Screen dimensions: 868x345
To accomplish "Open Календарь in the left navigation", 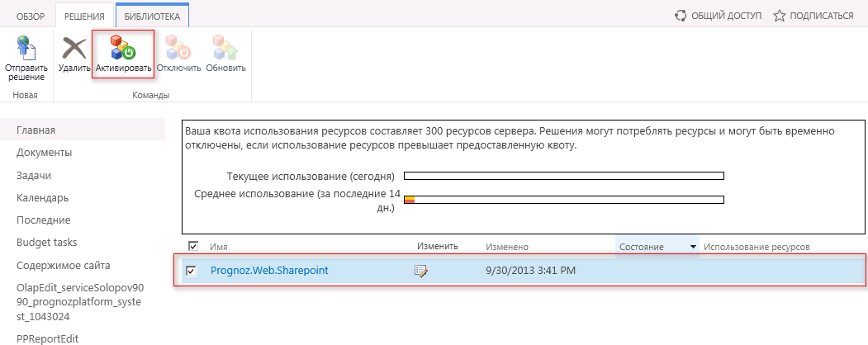I will (x=42, y=197).
